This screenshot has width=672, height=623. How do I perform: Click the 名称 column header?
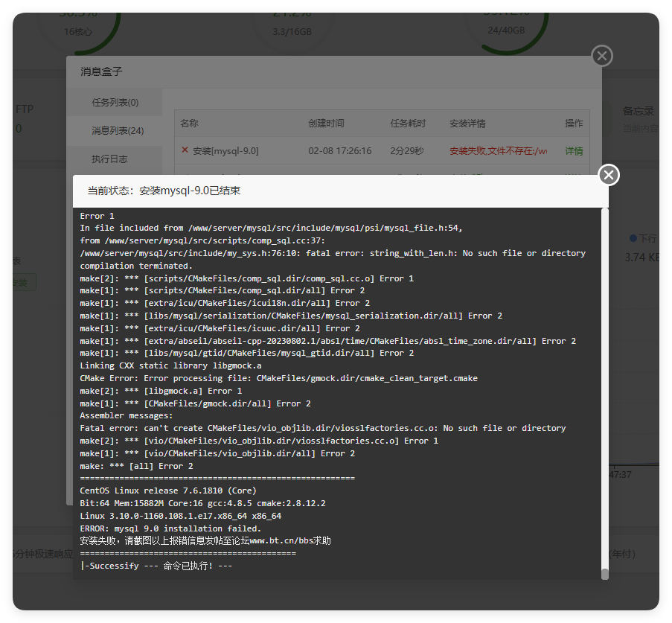(190, 124)
